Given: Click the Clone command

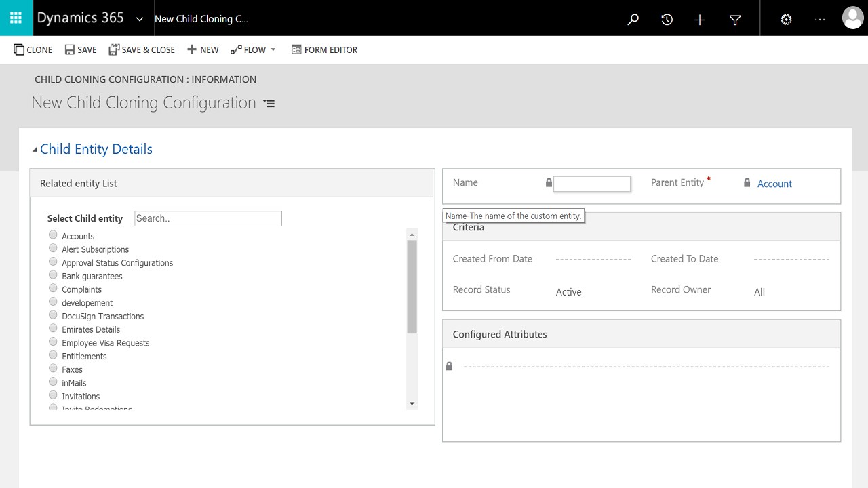Looking at the screenshot, I should pyautogui.click(x=33, y=49).
